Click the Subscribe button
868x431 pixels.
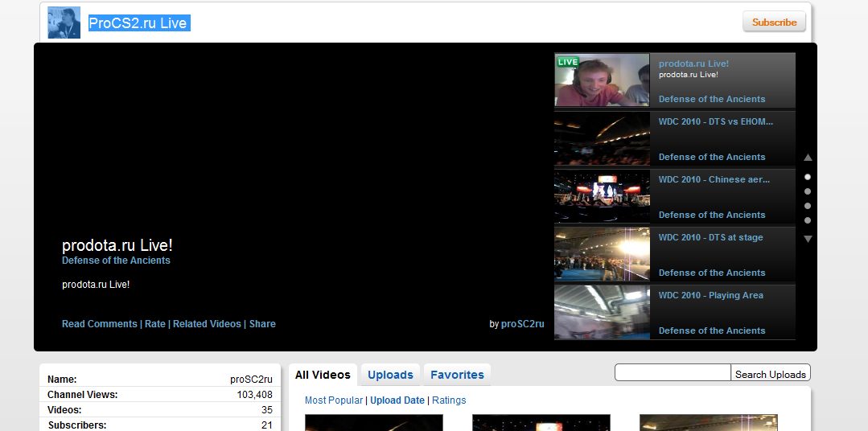(x=774, y=23)
